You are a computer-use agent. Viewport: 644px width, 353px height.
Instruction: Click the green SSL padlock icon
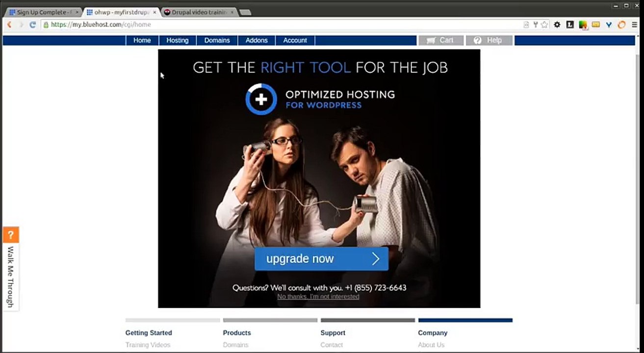[46, 25]
